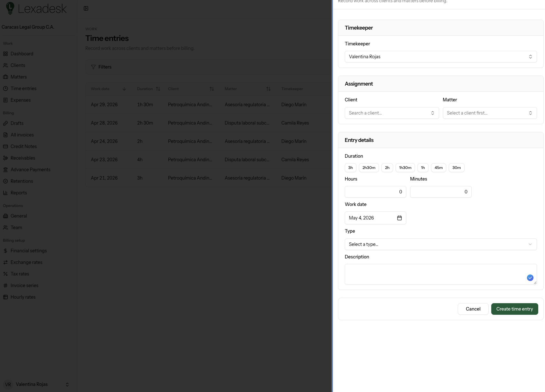Click Camila Reyes in the Apr 28 row
This screenshot has height=392, width=545.
click(295, 123)
